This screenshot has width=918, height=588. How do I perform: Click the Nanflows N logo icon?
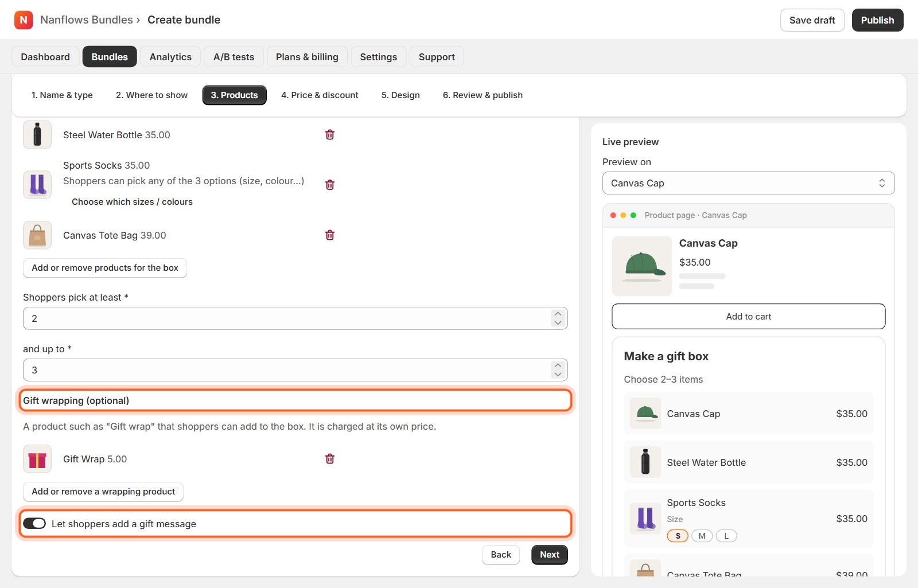click(x=24, y=20)
